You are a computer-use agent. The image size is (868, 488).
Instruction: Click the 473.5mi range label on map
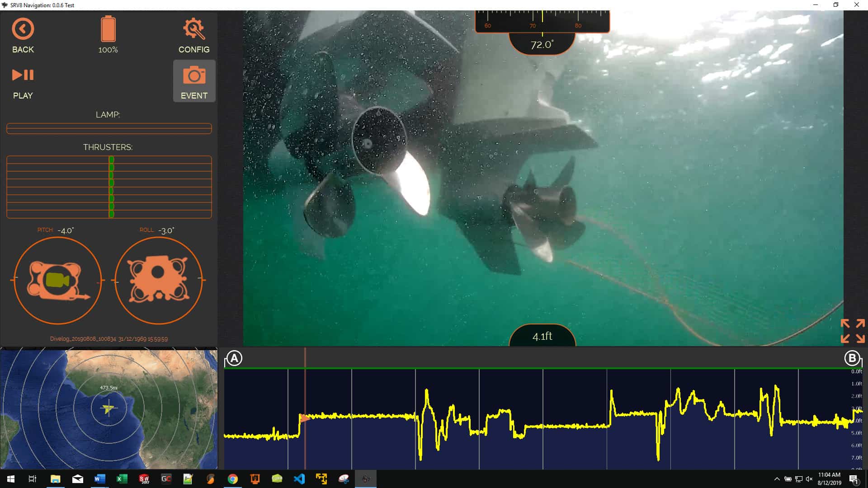[108, 388]
